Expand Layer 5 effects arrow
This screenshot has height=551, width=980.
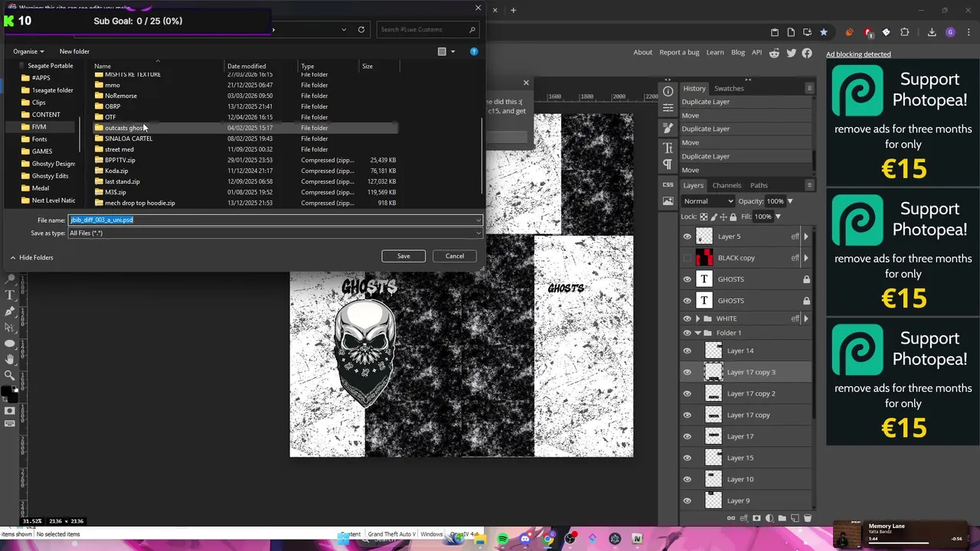tap(805, 236)
